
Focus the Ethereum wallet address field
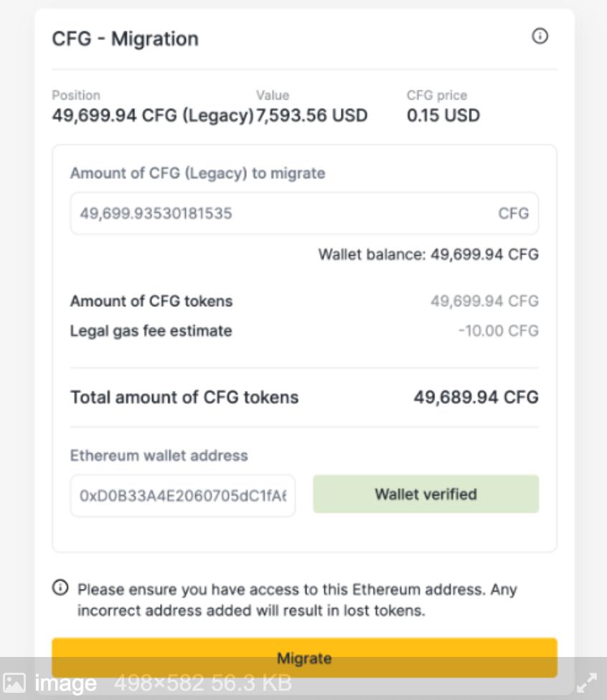click(183, 496)
